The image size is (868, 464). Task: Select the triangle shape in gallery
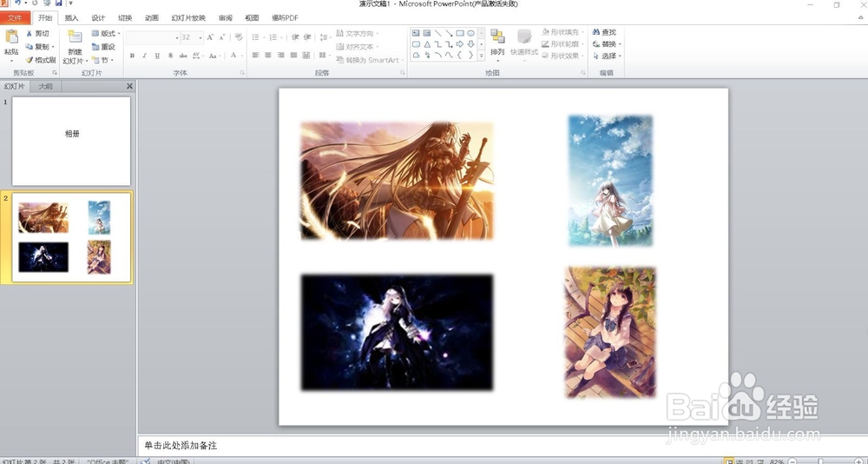pyautogui.click(x=427, y=44)
